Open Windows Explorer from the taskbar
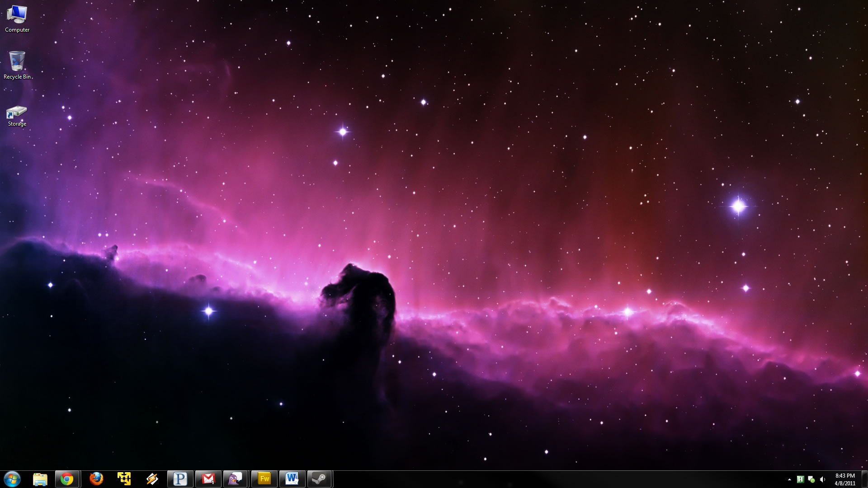Image resolution: width=868 pixels, height=488 pixels. pos(40,479)
